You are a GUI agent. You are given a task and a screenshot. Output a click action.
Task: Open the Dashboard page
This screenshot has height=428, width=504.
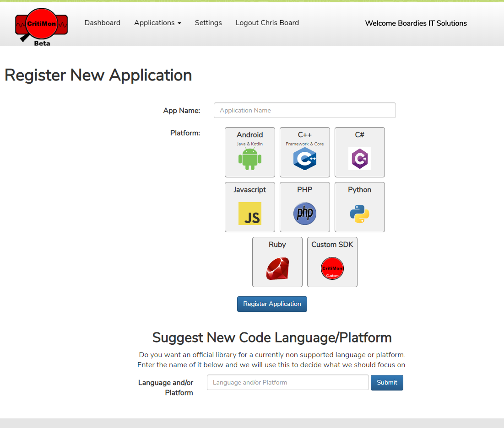point(103,23)
